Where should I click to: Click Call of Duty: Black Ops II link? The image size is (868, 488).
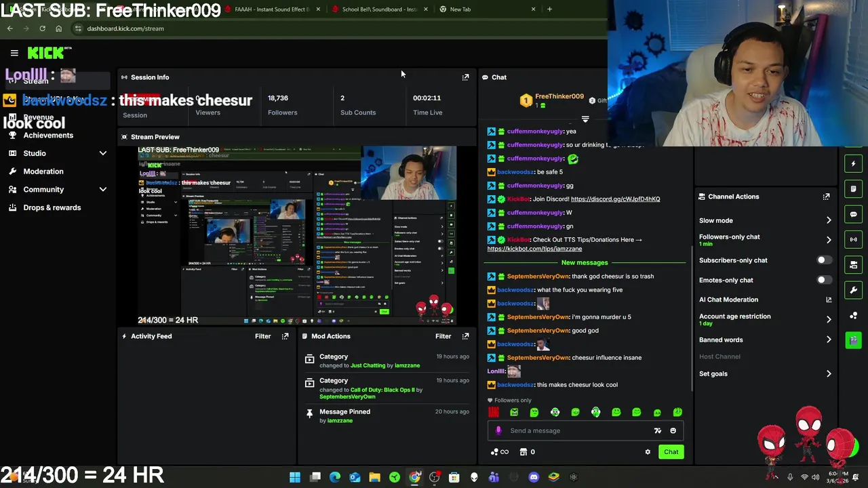point(382,390)
